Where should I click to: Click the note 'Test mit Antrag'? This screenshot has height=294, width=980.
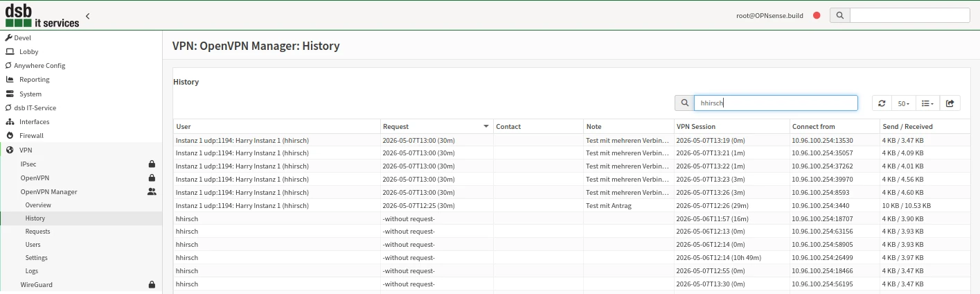(609, 206)
